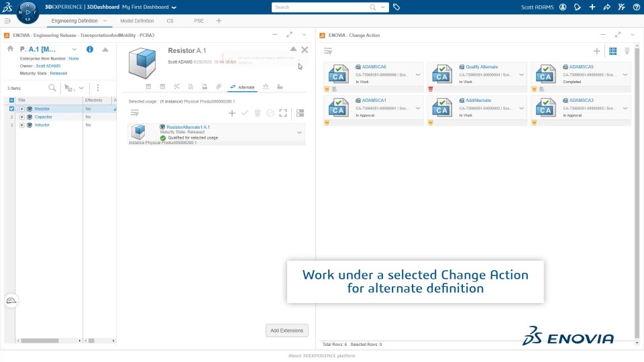Click the magnifier icon in search field
Screen dimensions: 644x362
coord(372,7)
